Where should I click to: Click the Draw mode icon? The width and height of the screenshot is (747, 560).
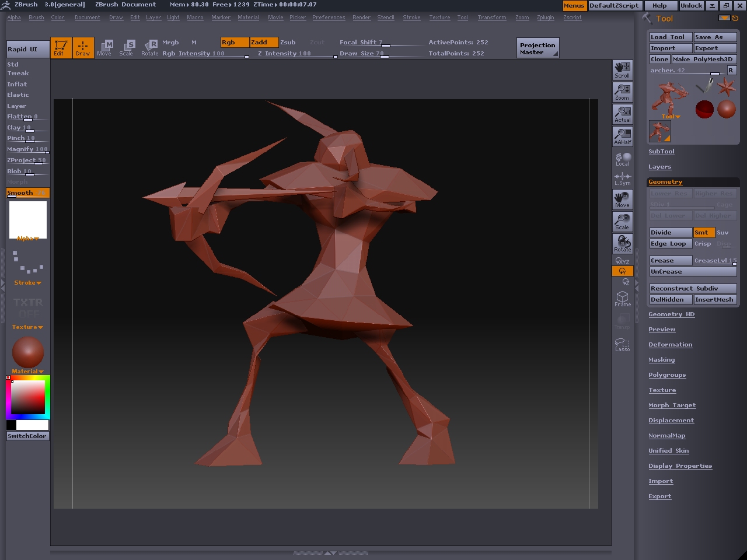[83, 48]
